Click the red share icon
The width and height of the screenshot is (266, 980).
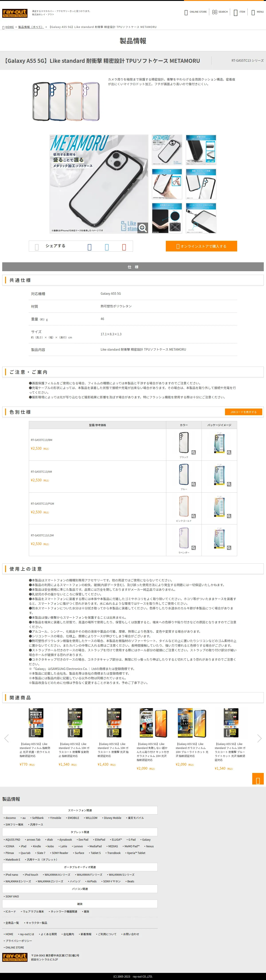click(x=124, y=247)
